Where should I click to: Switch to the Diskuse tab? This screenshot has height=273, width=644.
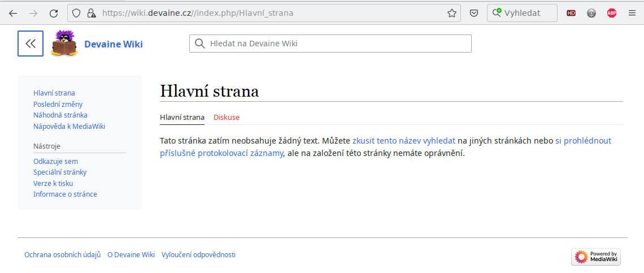pyautogui.click(x=227, y=117)
